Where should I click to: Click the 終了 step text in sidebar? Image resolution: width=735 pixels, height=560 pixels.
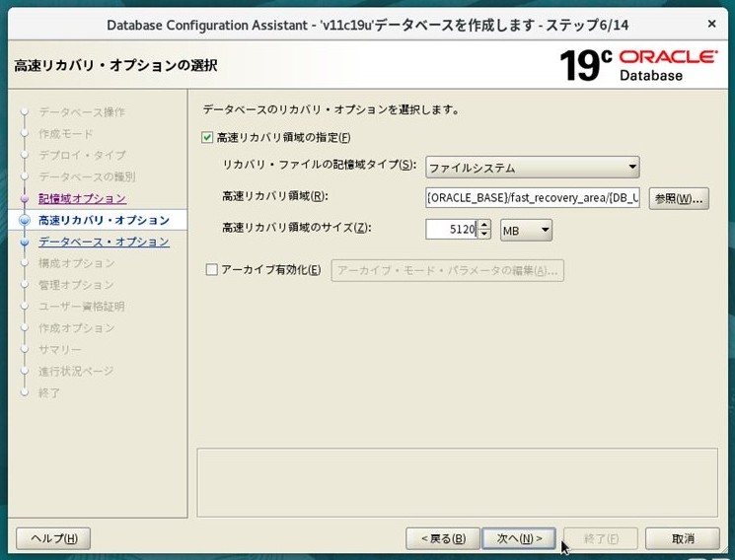tap(48, 392)
